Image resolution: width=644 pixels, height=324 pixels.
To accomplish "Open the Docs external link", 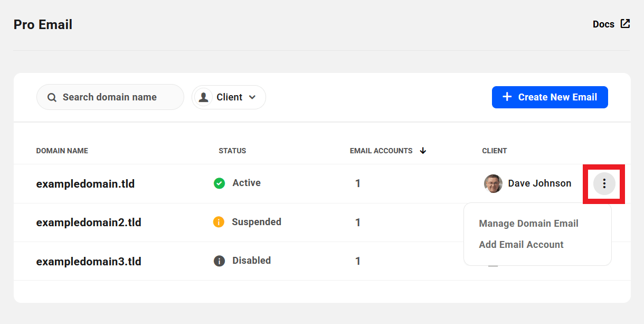I will point(611,24).
